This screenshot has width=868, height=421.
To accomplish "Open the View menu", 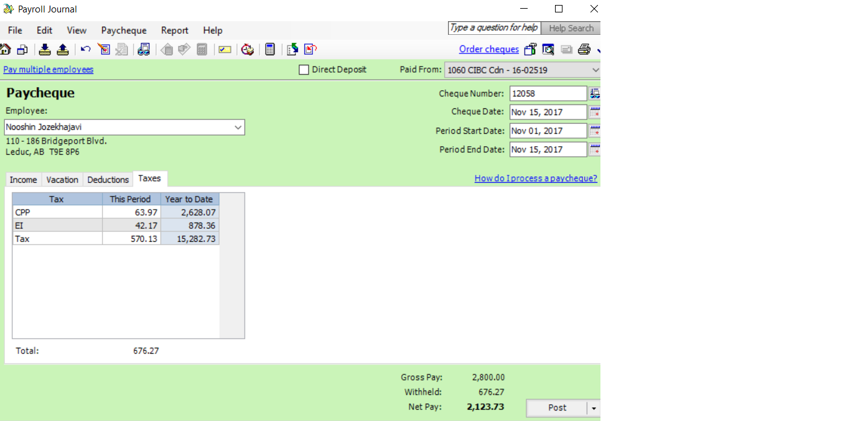I will click(x=77, y=30).
